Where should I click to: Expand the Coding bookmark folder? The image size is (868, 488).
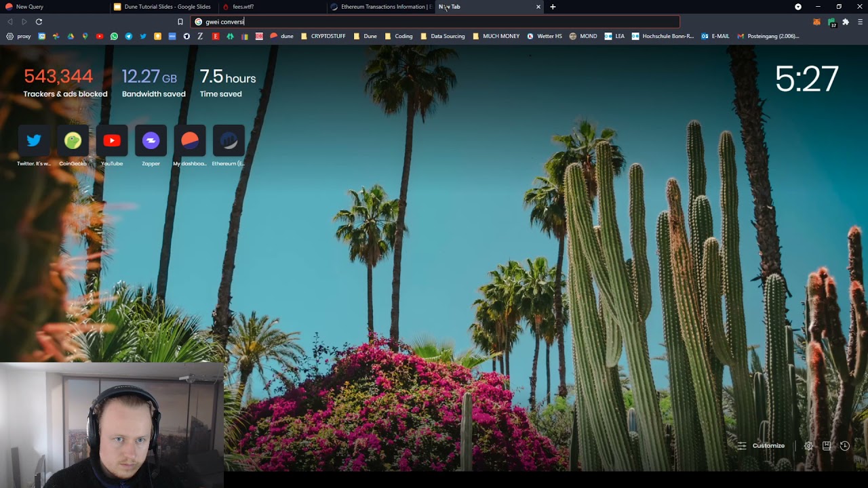click(x=398, y=36)
